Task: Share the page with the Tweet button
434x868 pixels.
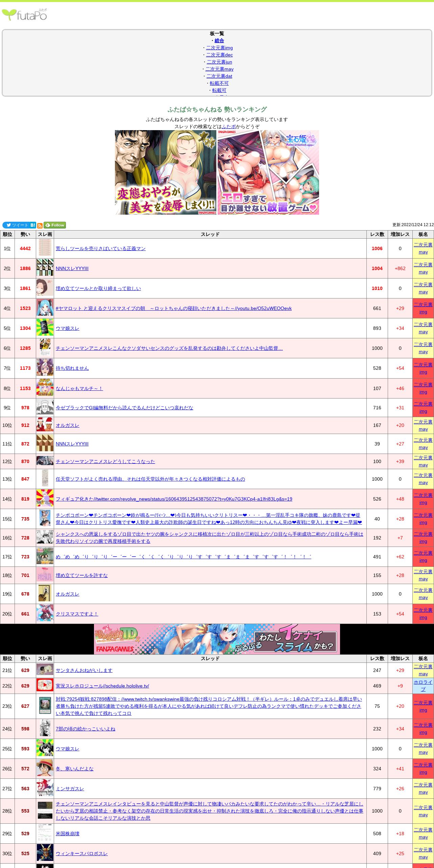Action: tap(16, 225)
